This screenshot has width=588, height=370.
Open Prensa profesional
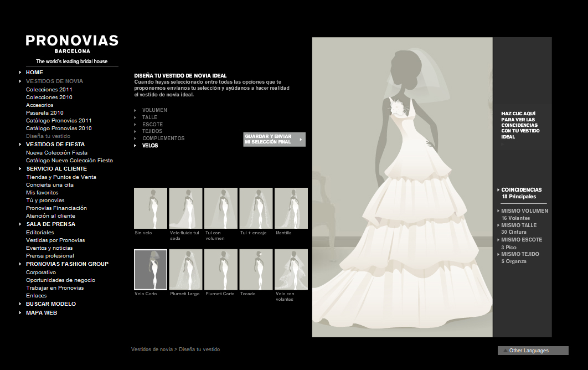pos(50,255)
